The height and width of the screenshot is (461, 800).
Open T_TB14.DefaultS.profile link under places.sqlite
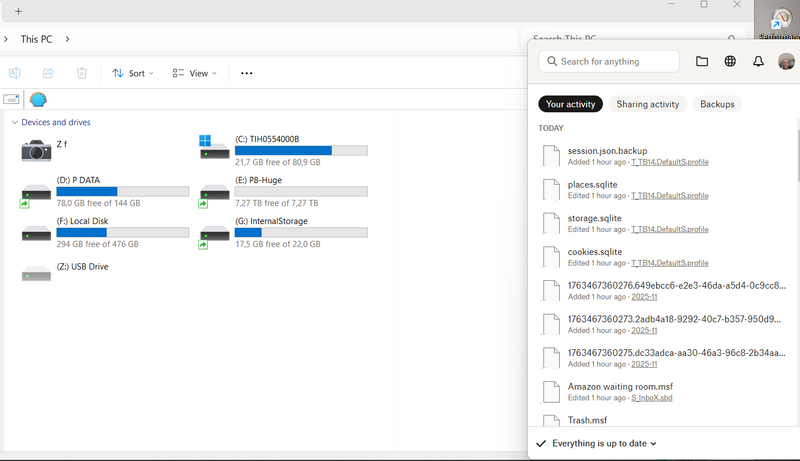[669, 196]
